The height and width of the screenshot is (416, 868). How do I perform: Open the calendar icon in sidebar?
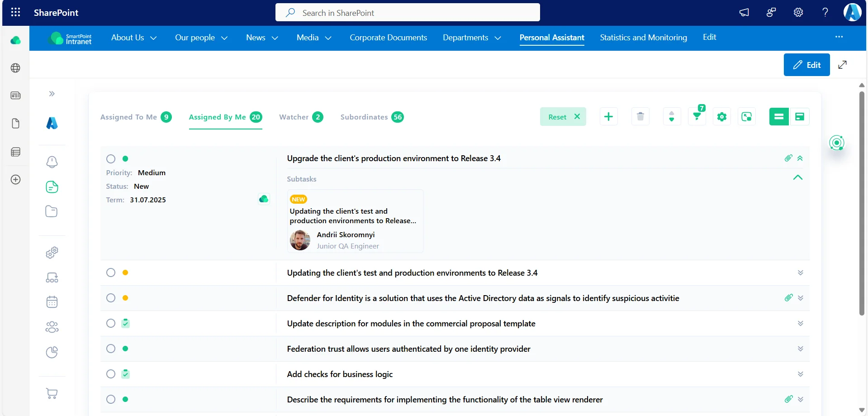click(52, 302)
